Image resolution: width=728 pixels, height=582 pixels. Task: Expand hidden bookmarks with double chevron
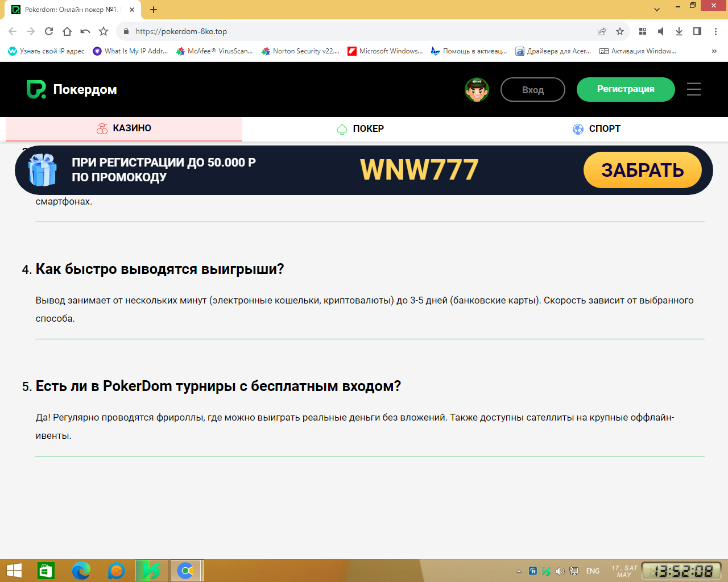pyautogui.click(x=714, y=51)
